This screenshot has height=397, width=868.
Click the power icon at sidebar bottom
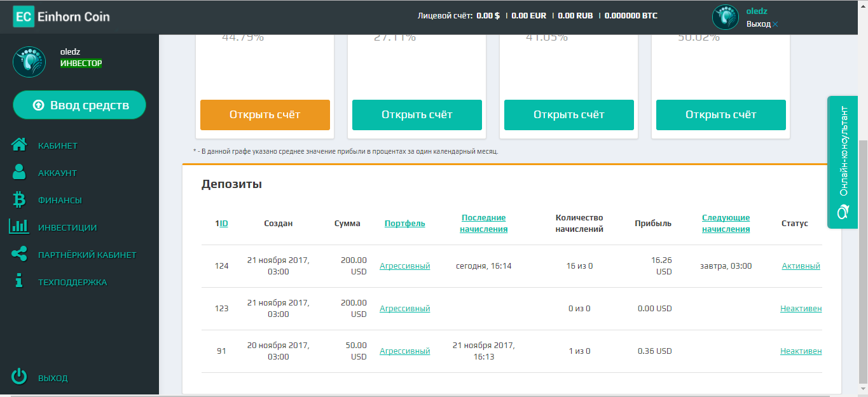pos(20,377)
